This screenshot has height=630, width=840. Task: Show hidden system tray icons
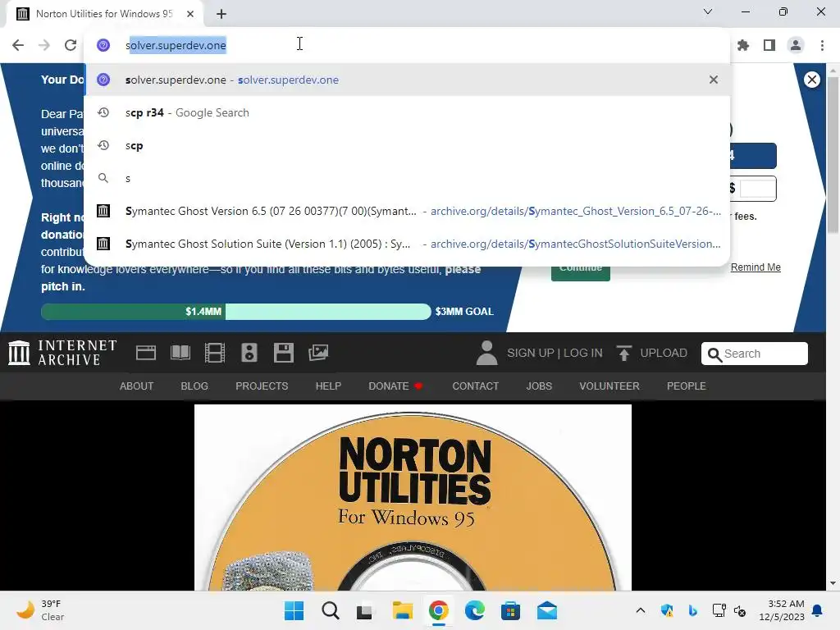[x=640, y=610]
